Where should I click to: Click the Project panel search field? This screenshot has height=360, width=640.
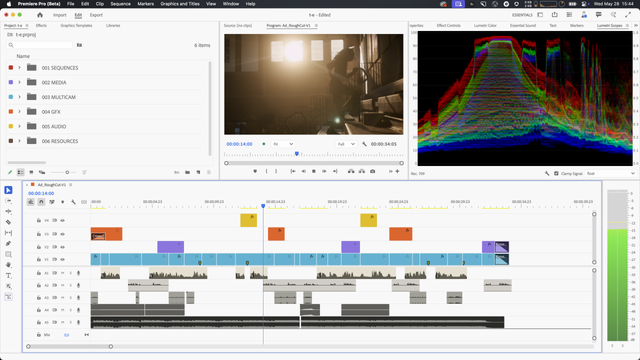[x=40, y=45]
